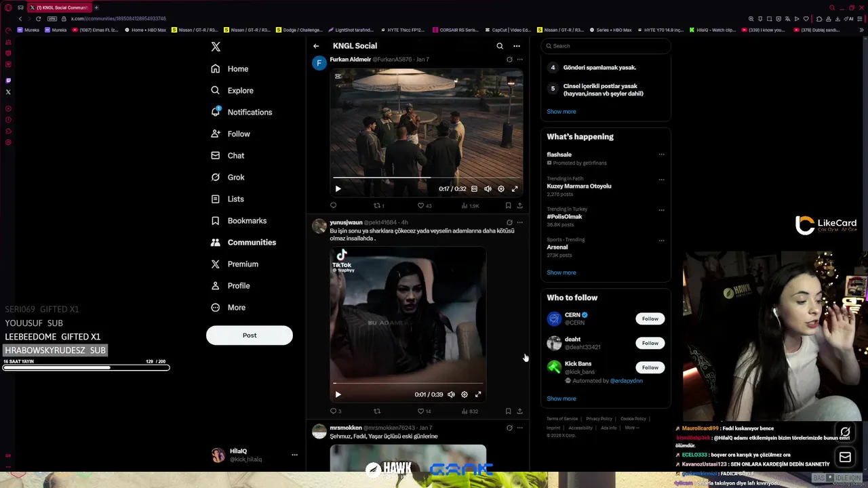Enter fullscreen on the first video
The height and width of the screenshot is (488, 868).
point(515,189)
